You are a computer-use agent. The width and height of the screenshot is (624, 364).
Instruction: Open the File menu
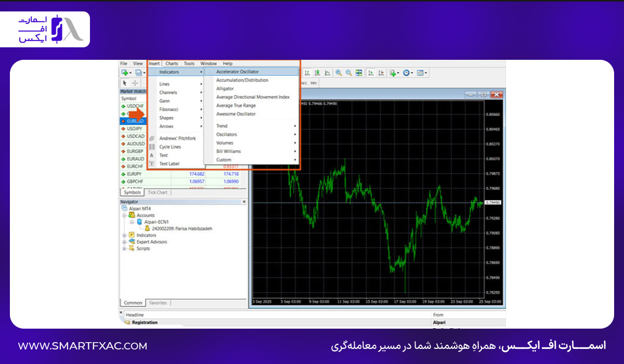pyautogui.click(x=124, y=63)
